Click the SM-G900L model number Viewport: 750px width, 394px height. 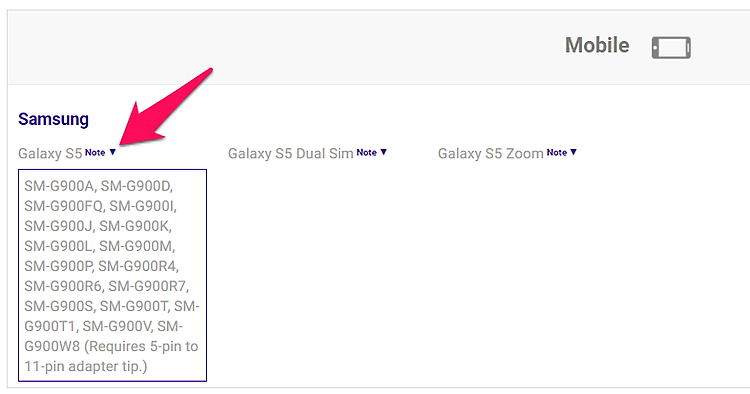coord(58,246)
